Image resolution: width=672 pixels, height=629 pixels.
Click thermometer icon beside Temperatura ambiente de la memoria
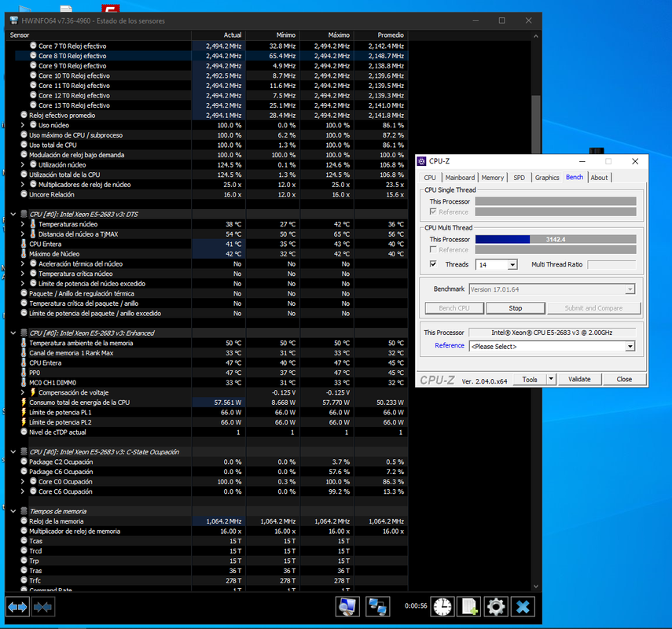point(24,343)
